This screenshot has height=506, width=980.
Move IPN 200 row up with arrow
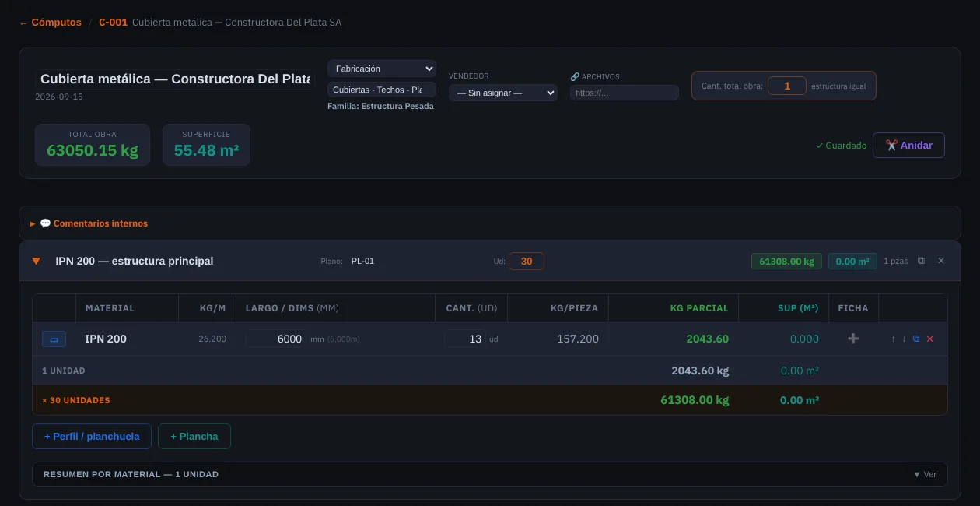pyautogui.click(x=893, y=339)
